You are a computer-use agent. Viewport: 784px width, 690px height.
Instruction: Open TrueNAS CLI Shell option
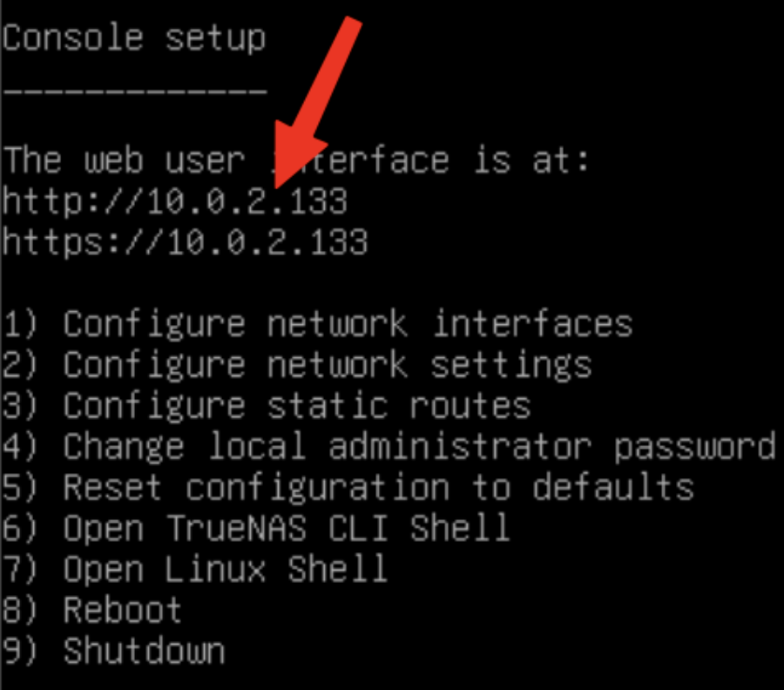pyautogui.click(x=286, y=528)
